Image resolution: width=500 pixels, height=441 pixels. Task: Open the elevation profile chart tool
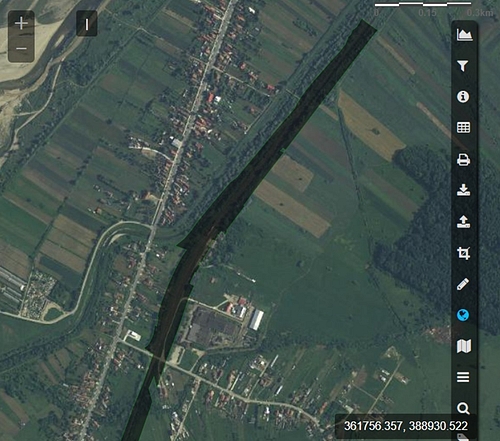(464, 35)
